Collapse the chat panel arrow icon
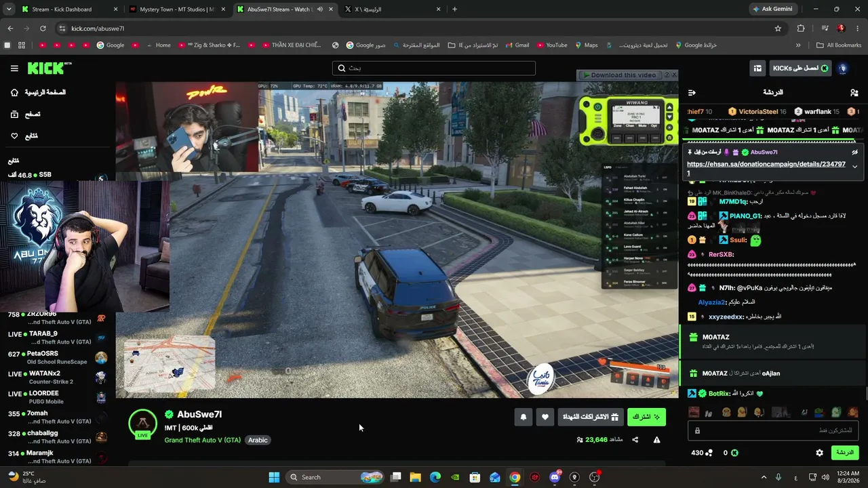The width and height of the screenshot is (868, 488). [x=692, y=92]
